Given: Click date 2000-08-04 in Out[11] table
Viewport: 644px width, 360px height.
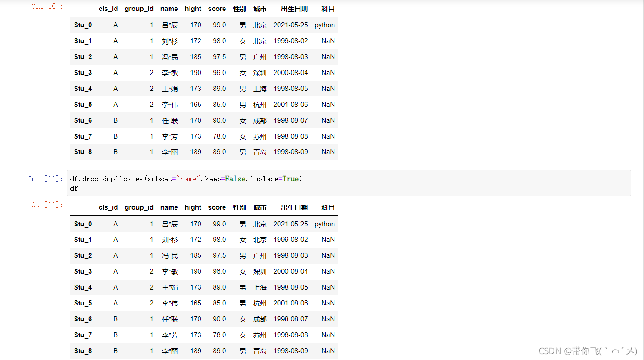Looking at the screenshot, I should (x=291, y=271).
